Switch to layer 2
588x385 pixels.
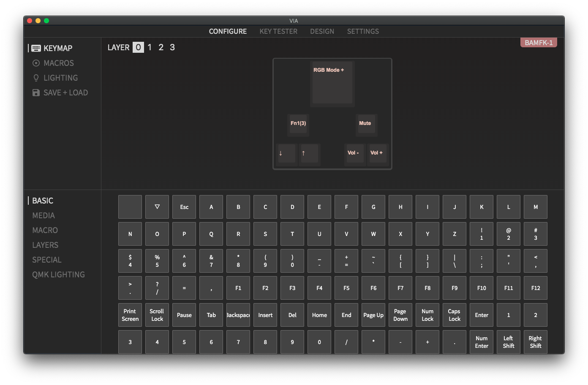[x=161, y=47]
